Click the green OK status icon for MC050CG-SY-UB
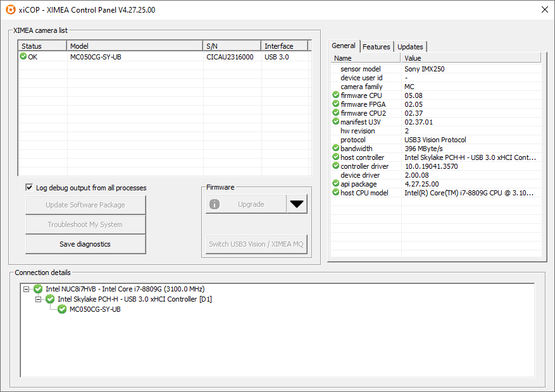 click(x=23, y=56)
